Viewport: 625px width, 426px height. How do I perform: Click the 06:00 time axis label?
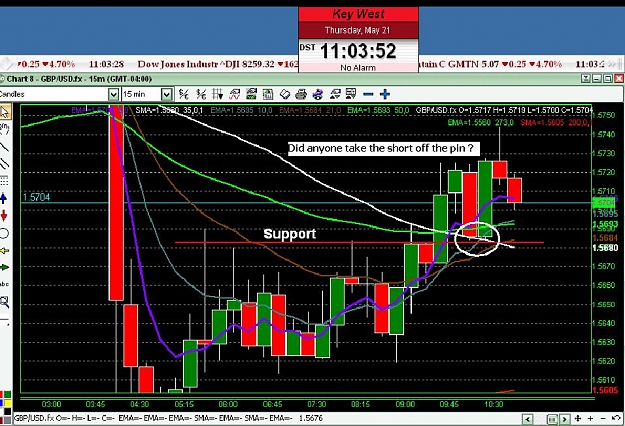click(228, 404)
